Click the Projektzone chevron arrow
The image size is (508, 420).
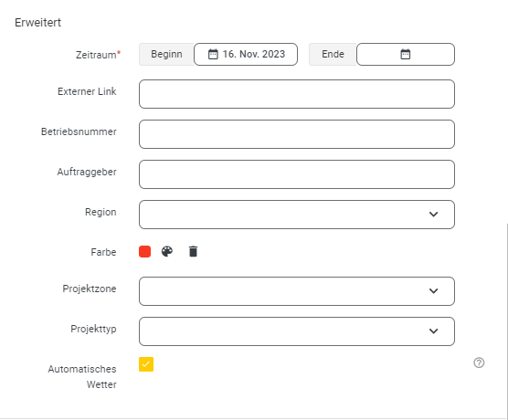(433, 291)
